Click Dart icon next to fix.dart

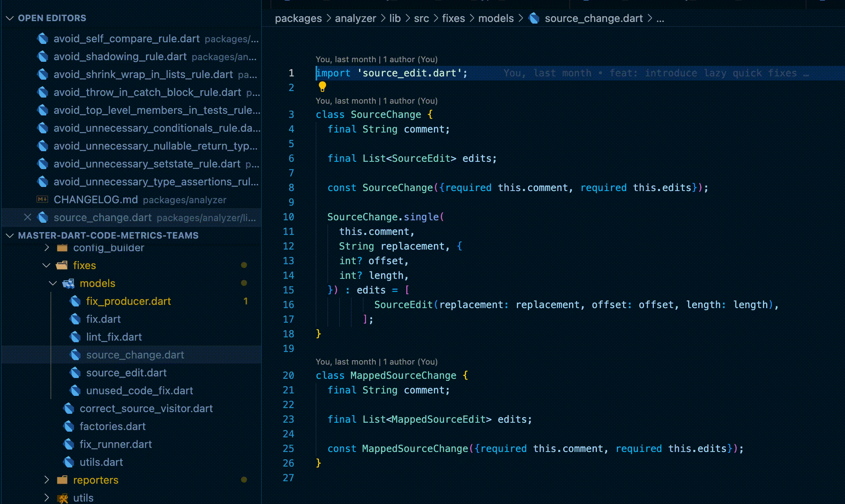pos(75,319)
